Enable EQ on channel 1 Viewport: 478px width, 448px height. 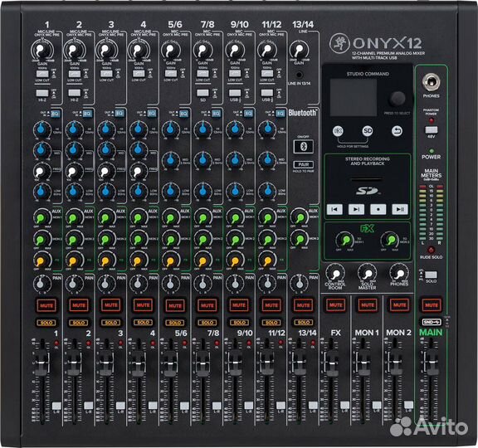tap(55, 114)
